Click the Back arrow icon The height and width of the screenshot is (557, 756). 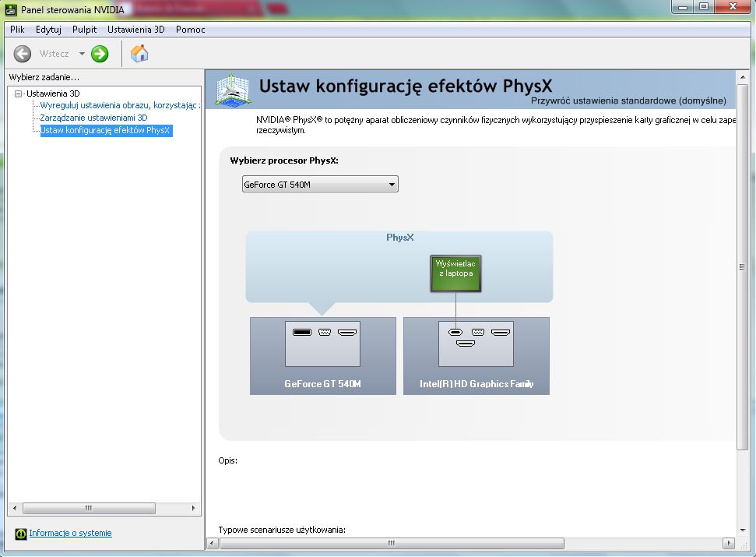[x=22, y=54]
